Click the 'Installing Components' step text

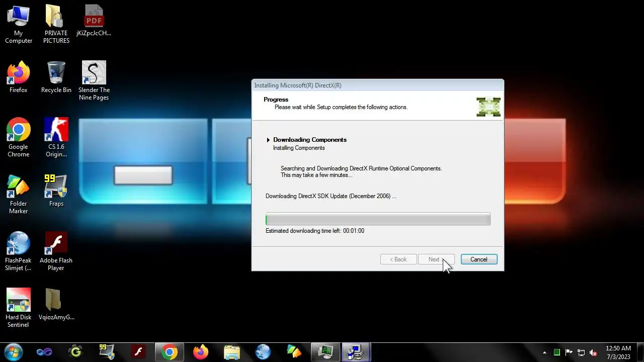299,148
